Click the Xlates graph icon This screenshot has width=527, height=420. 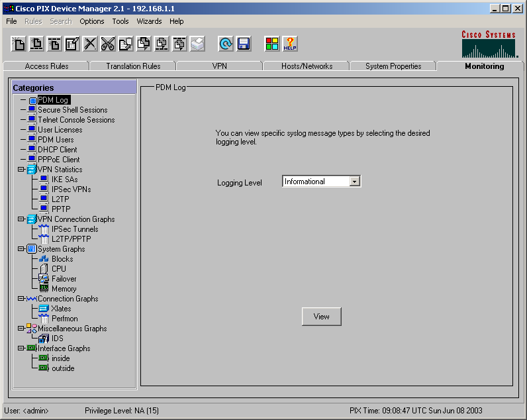44,308
